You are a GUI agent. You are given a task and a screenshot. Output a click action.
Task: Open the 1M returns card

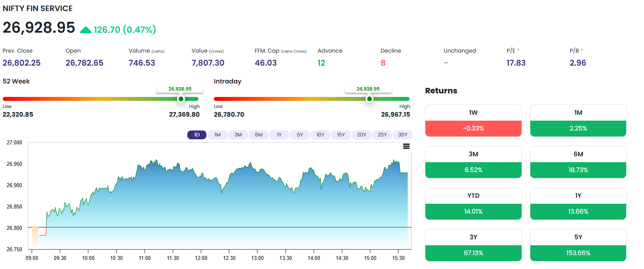[578, 121]
